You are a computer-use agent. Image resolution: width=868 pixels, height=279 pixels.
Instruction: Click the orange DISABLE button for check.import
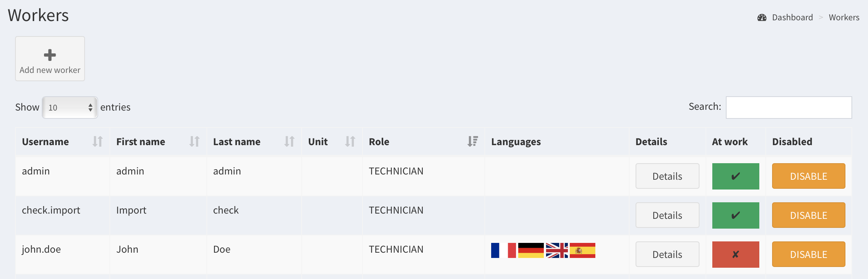[x=808, y=215]
